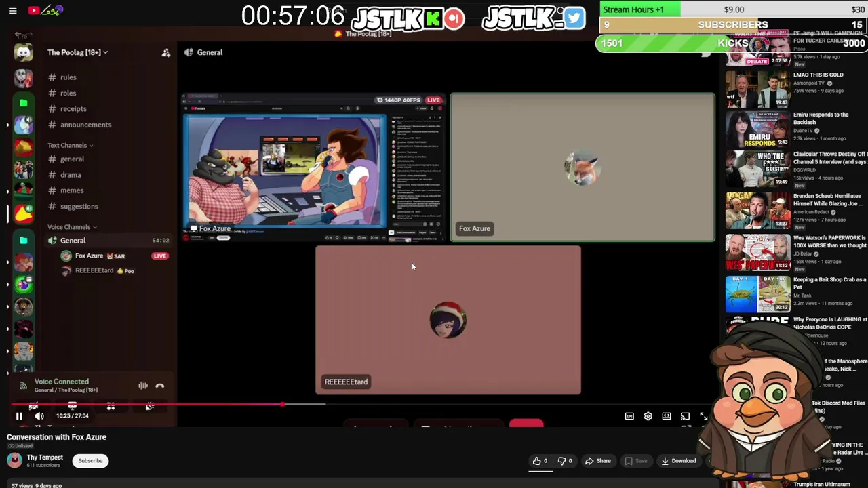Open the #general text channel
This screenshot has width=868, height=488.
coord(66,159)
